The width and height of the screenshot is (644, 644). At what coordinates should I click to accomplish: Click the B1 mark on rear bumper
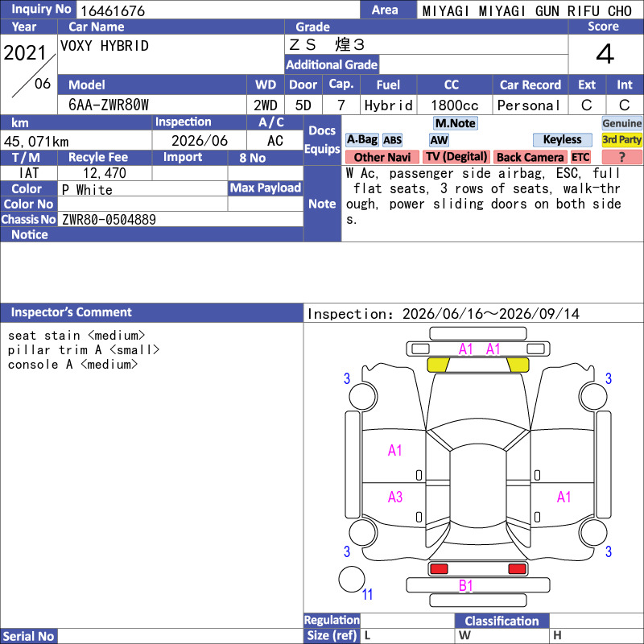pos(465,585)
